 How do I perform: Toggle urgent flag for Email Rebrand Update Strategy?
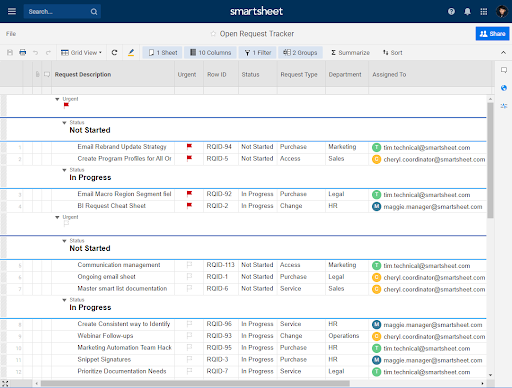coord(189,146)
